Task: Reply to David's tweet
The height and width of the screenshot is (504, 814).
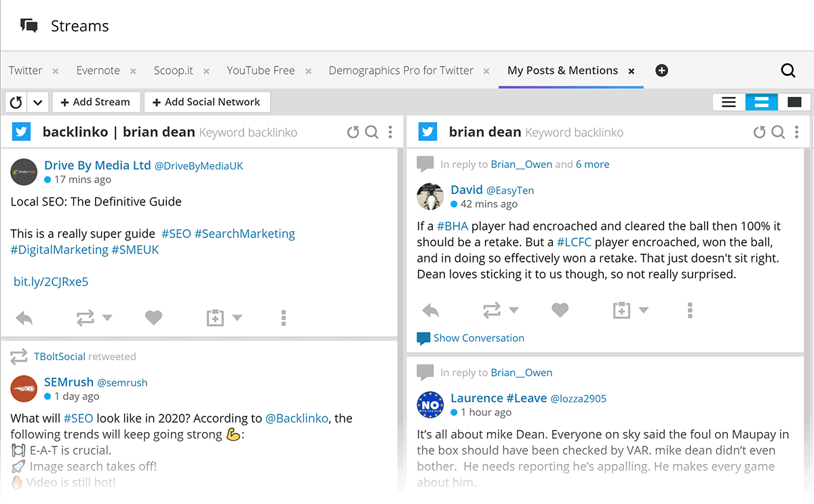Action: click(x=431, y=311)
